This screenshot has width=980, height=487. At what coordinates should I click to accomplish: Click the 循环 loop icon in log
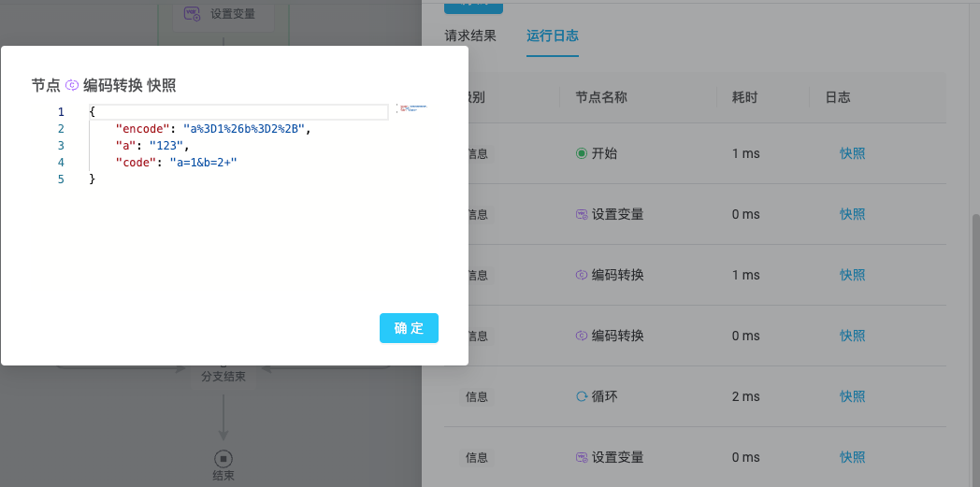582,396
